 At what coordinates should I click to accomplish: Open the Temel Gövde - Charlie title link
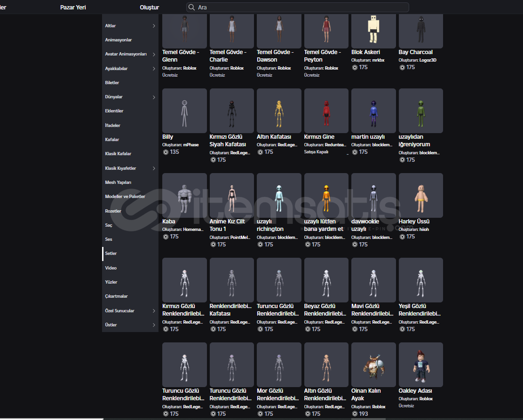(228, 56)
